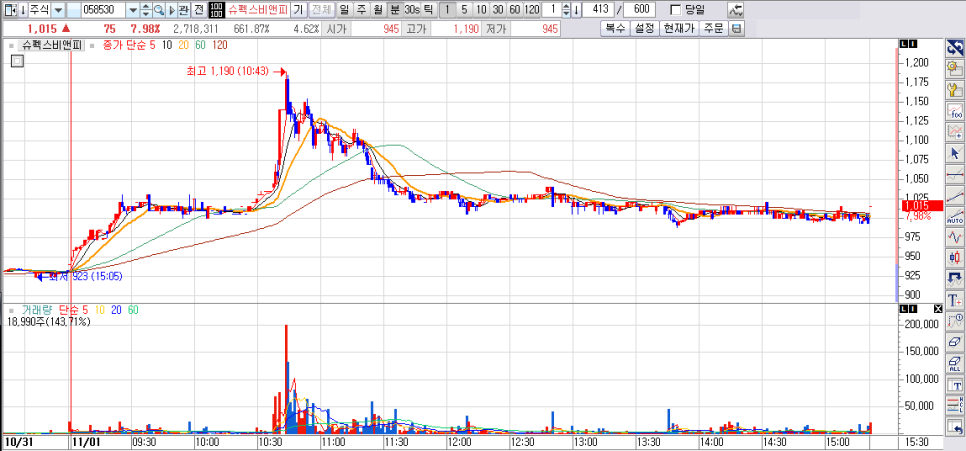This screenshot has width=966, height=451.
Task: Select the arrow pointer tool
Action: [x=955, y=153]
